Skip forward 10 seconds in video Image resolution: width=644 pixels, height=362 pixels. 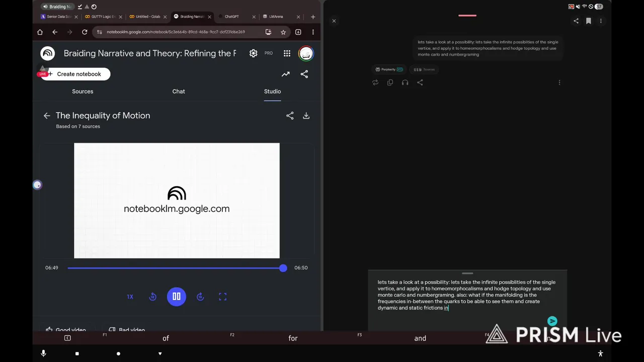click(200, 297)
